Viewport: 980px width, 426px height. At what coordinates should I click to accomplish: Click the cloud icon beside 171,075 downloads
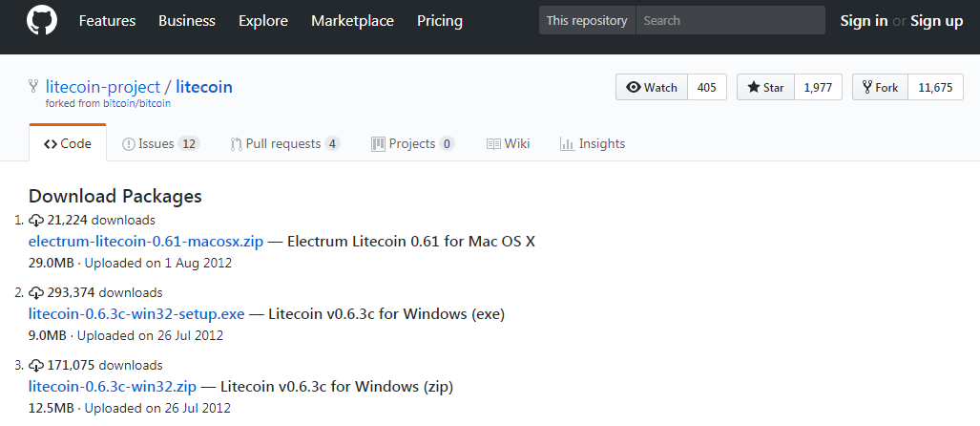36,365
